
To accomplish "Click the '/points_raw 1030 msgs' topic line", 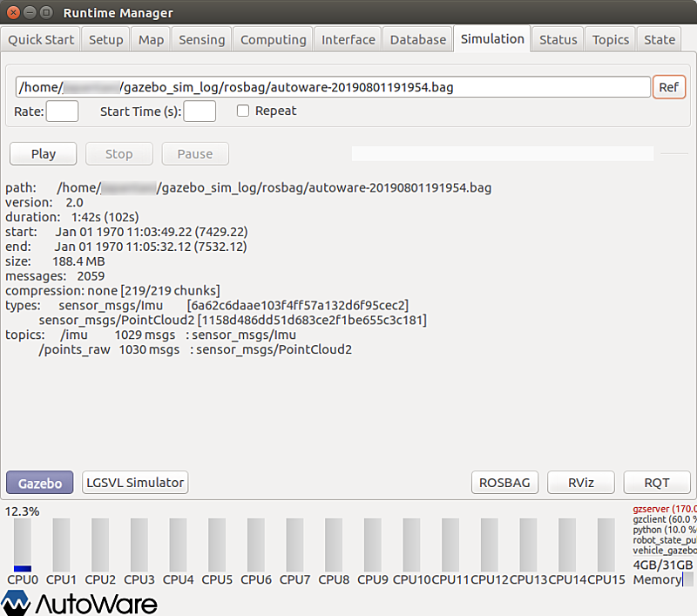I will pyautogui.click(x=195, y=349).
